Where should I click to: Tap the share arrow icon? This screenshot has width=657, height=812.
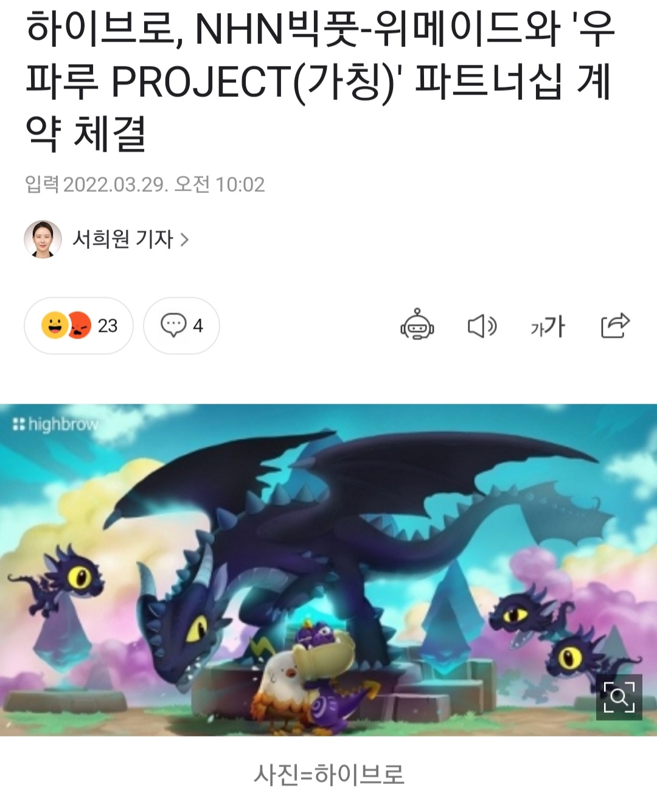615,326
